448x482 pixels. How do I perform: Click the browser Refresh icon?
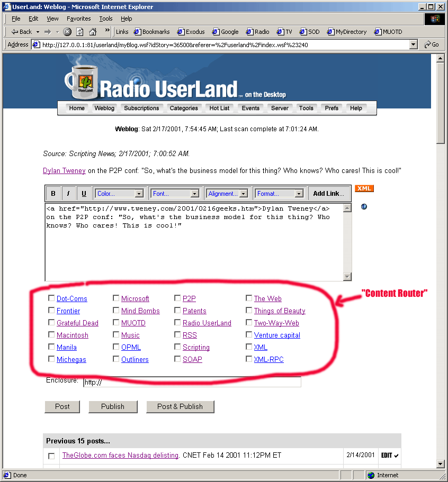[80, 32]
